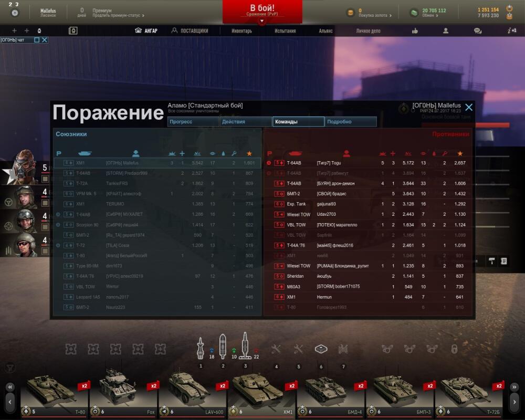Expand the battle mode dropdown arrow under В бой!
The image size is (525, 420).
tap(262, 21)
